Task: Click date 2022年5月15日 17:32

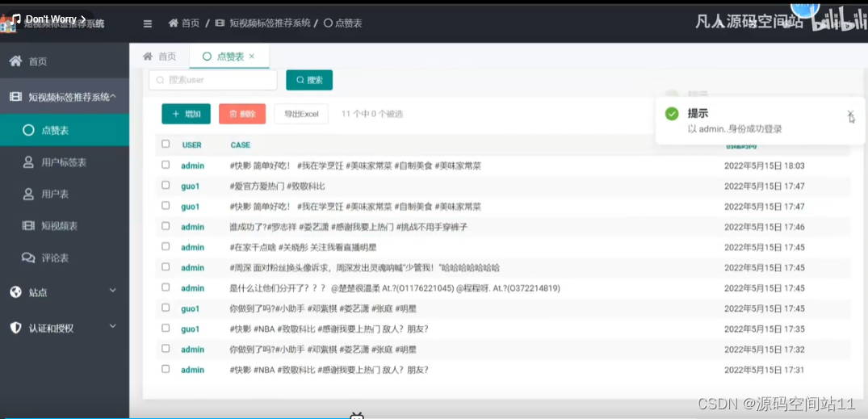Action: [765, 350]
